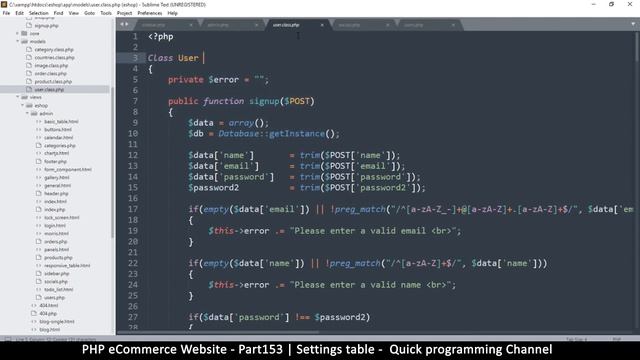Image resolution: width=640 pixels, height=360 pixels.
Task: Click the Sublime Text icon in title bar
Action: coord(4,4)
